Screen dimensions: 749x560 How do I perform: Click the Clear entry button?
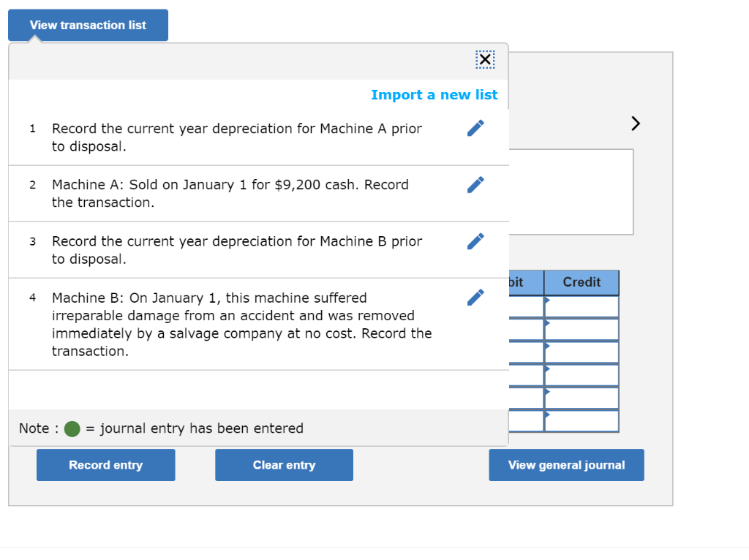coord(284,465)
